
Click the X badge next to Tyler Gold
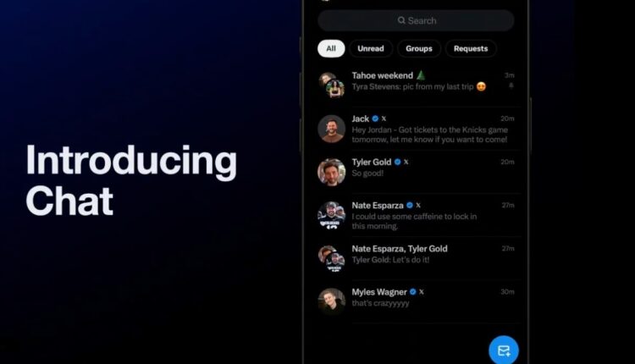coord(406,162)
